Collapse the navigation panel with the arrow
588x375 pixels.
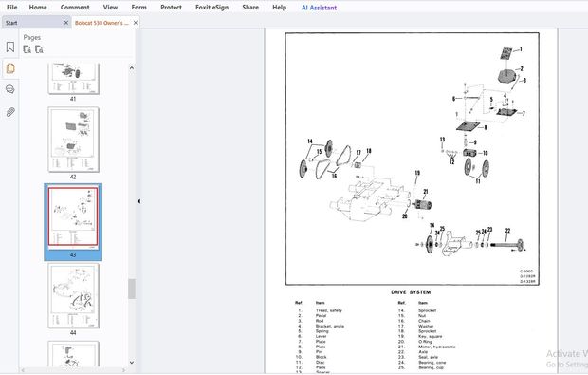tap(138, 201)
